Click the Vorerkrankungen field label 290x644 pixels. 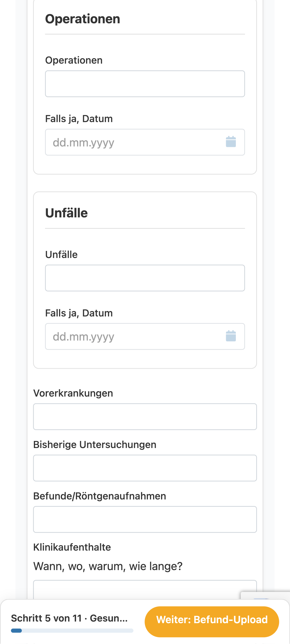coord(73,393)
